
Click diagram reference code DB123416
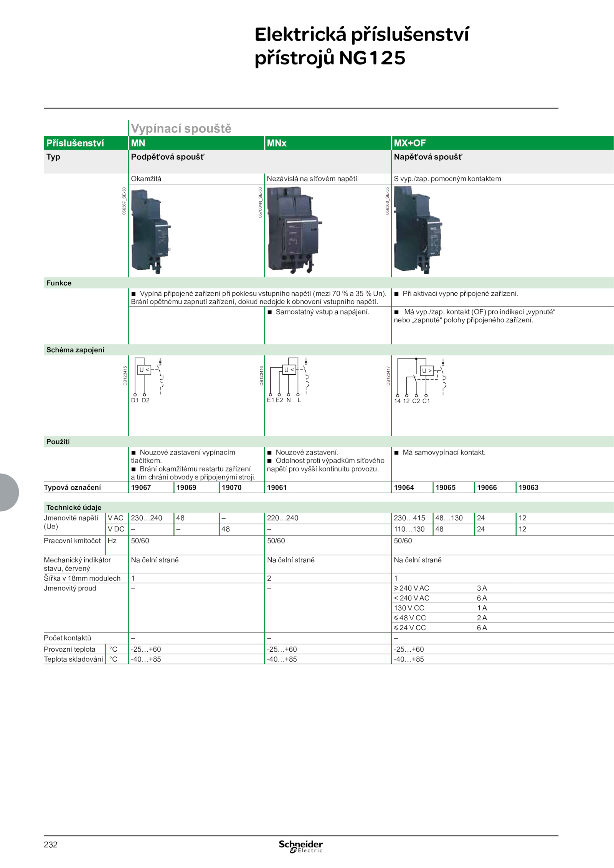pos(261,376)
